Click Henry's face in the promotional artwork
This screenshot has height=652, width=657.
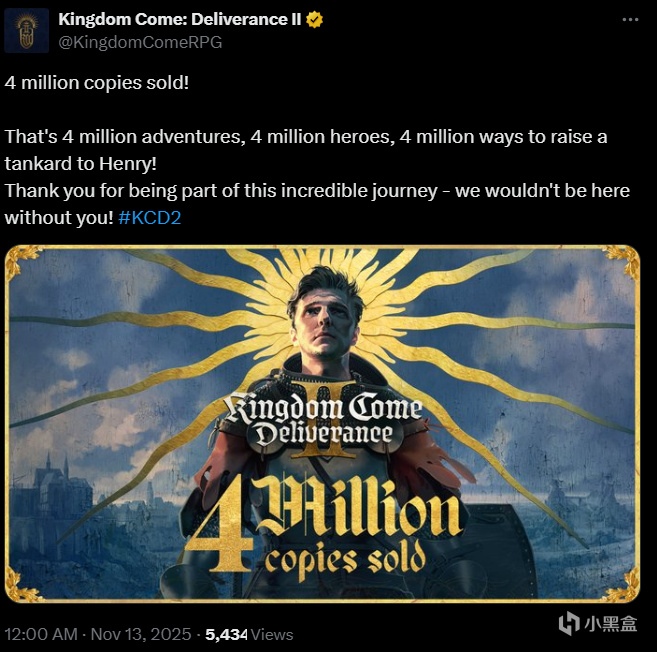325,323
